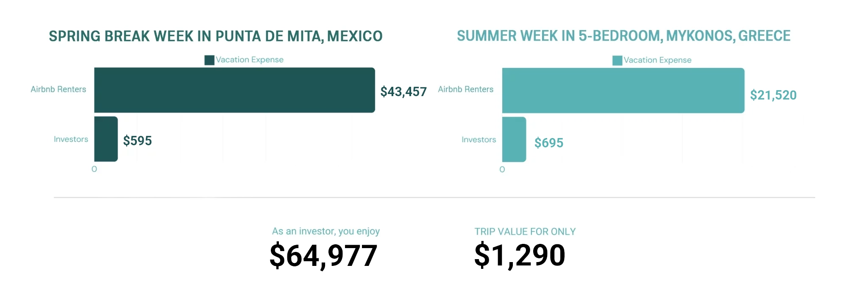Click the $21,520 value label

pos(773,95)
